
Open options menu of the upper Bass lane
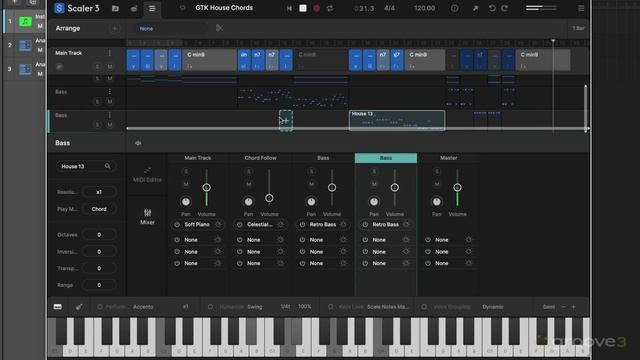click(x=109, y=91)
